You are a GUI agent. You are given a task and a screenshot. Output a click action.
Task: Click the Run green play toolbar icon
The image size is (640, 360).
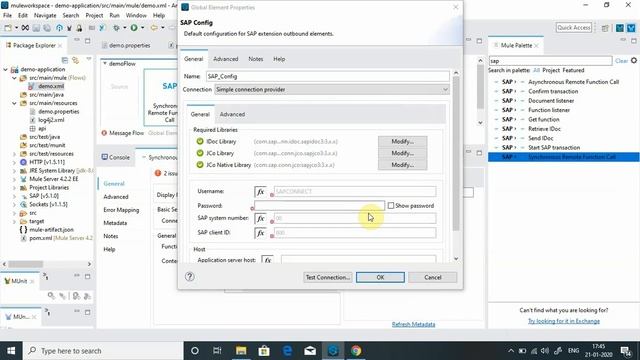pos(134,28)
